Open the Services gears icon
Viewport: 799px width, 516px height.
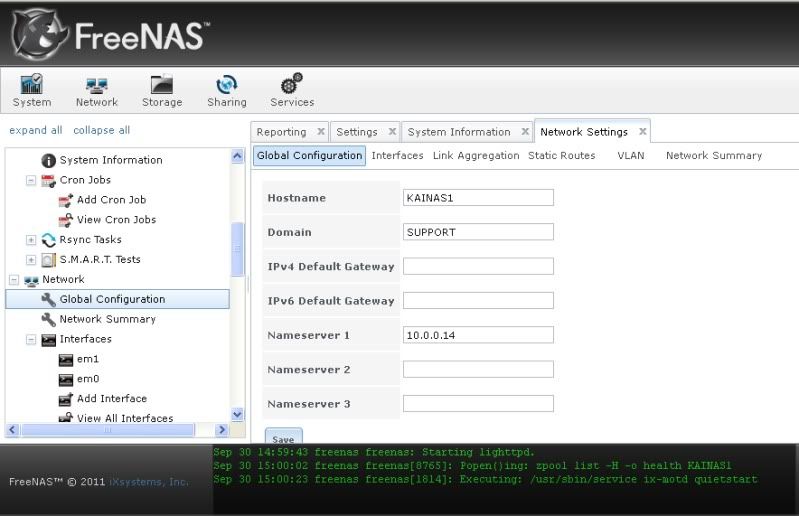coord(292,90)
